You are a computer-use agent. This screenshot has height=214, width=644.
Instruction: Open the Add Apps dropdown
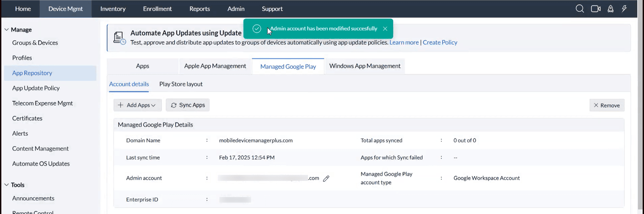138,105
